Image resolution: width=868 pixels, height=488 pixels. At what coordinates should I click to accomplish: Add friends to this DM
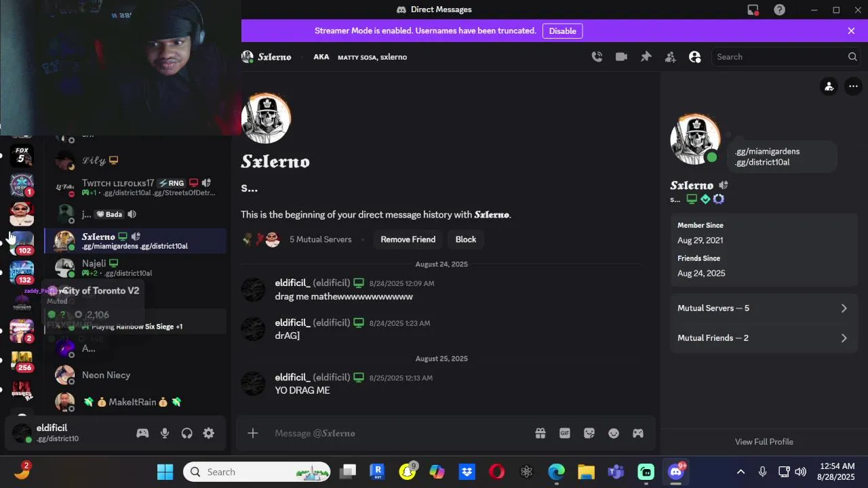click(x=670, y=57)
